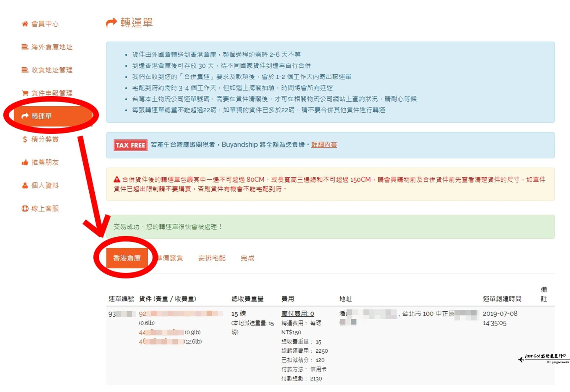The image size is (570, 392).
Task: Click the TAX FREE badge
Action: coord(130,145)
